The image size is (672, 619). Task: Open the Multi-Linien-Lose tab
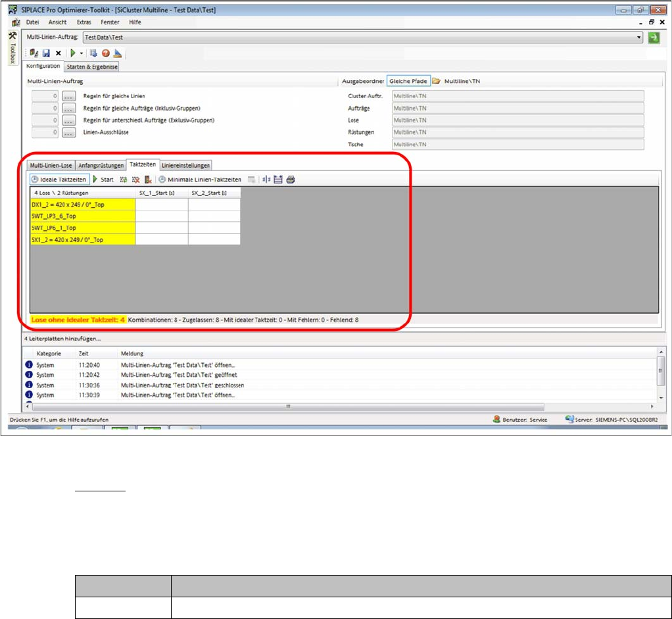pos(51,166)
